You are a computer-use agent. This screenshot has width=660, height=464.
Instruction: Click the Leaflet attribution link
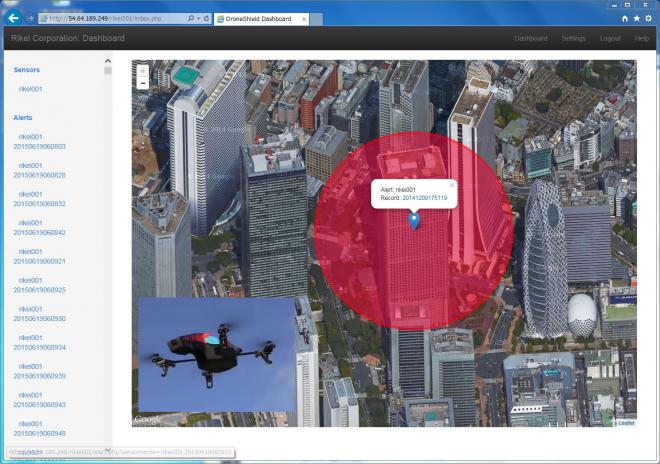[626, 422]
